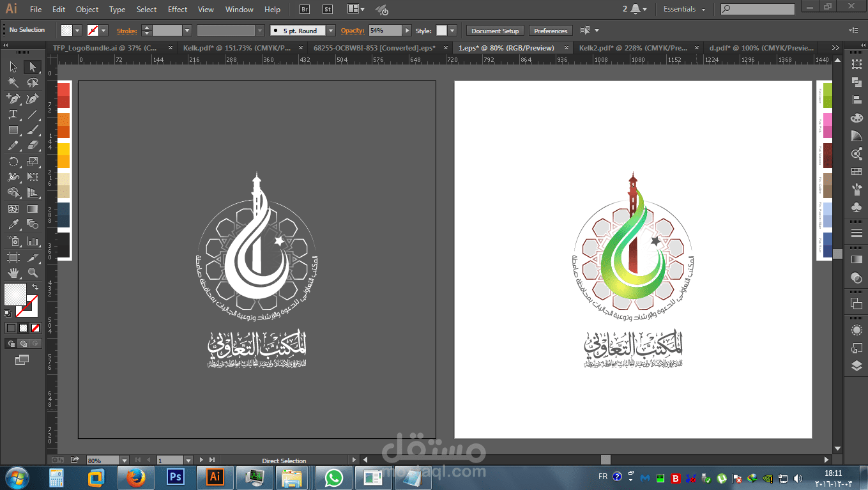This screenshot has width=868, height=490.
Task: Open the zoom level 80% dropdown
Action: [x=124, y=460]
